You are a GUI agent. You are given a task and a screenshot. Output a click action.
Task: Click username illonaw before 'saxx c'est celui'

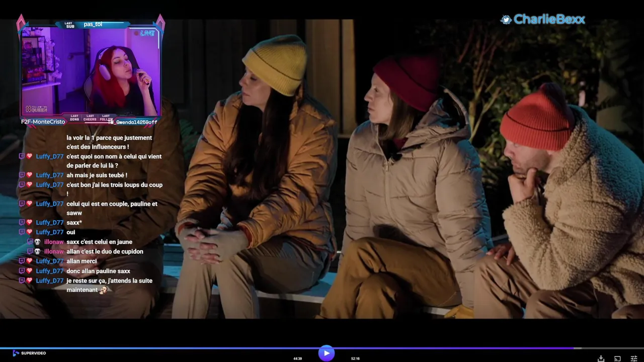coord(54,242)
